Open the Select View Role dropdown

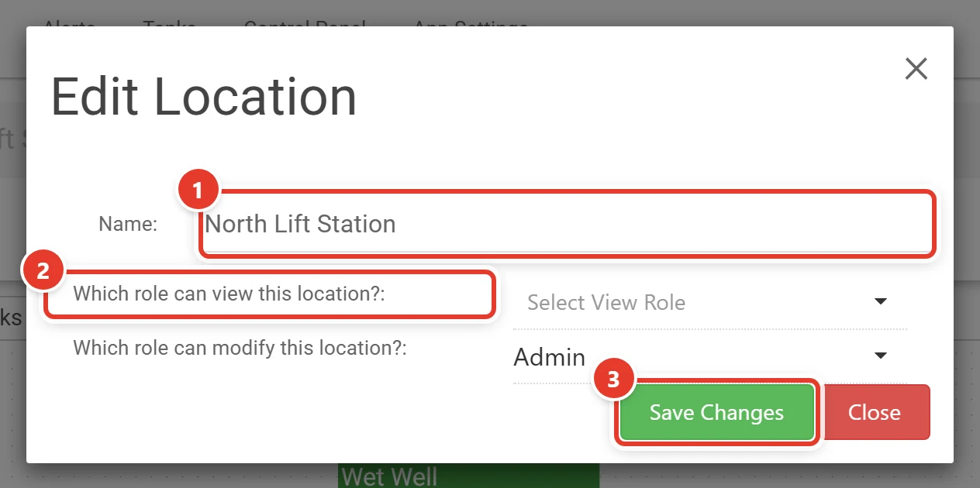coord(709,301)
